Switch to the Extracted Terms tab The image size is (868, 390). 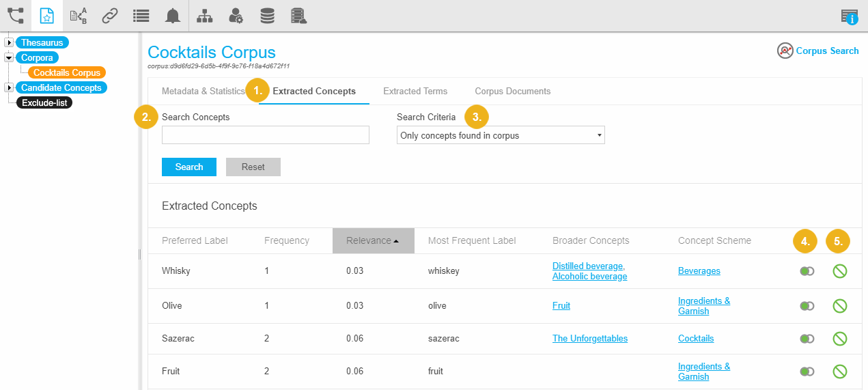click(415, 91)
